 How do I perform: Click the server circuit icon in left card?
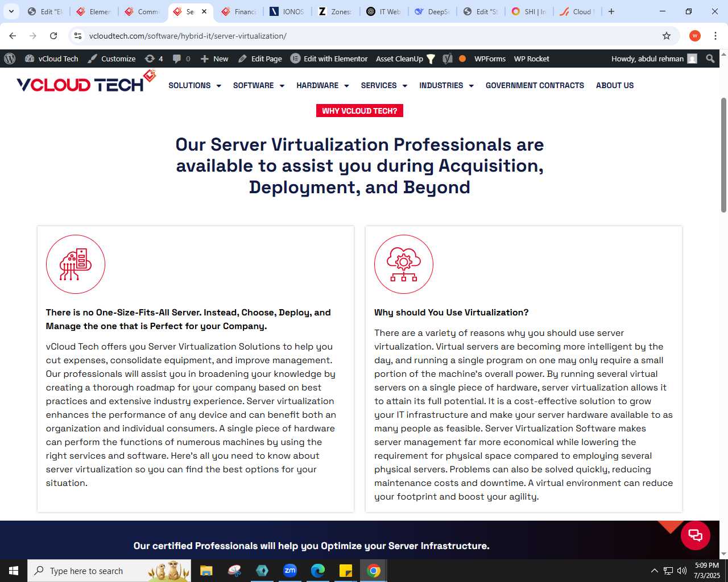point(76,264)
